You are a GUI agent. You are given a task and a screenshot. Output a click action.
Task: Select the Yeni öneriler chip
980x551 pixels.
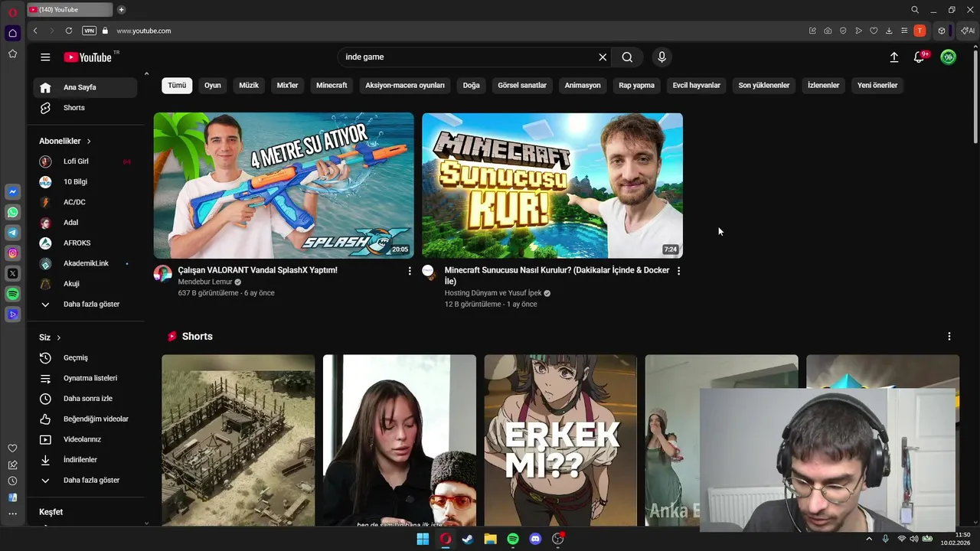click(877, 86)
